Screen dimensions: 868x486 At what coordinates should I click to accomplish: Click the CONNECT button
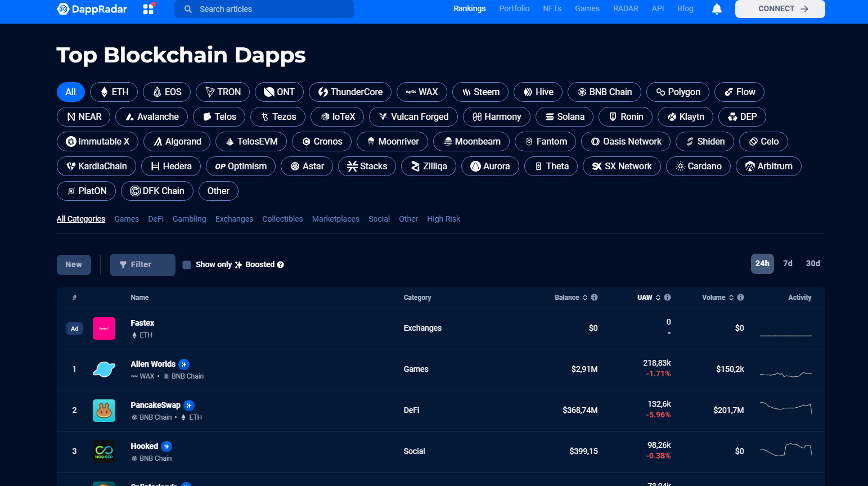click(x=780, y=9)
